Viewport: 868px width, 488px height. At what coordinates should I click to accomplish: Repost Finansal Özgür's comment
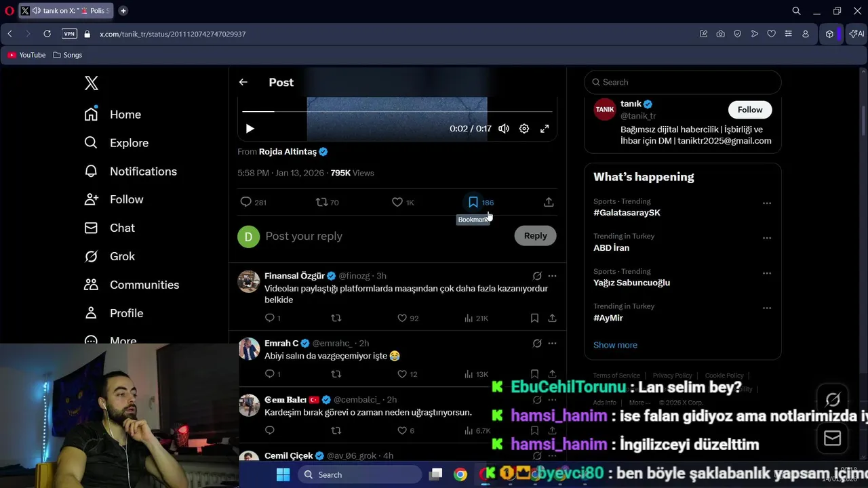[336, 318]
